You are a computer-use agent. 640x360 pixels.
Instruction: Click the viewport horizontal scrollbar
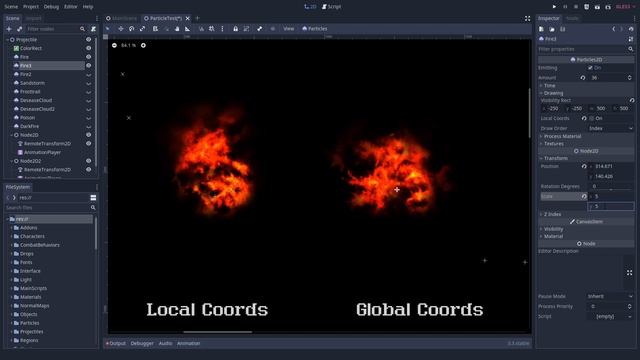218,332
